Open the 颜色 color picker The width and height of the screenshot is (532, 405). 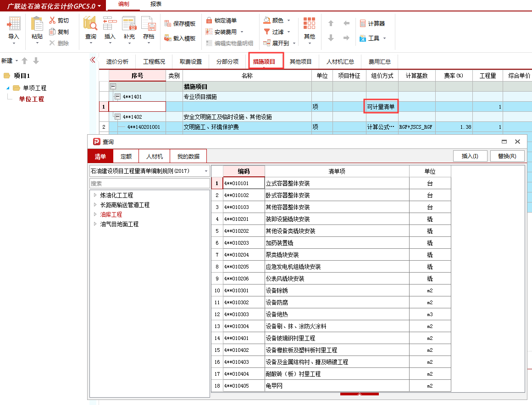(275, 19)
